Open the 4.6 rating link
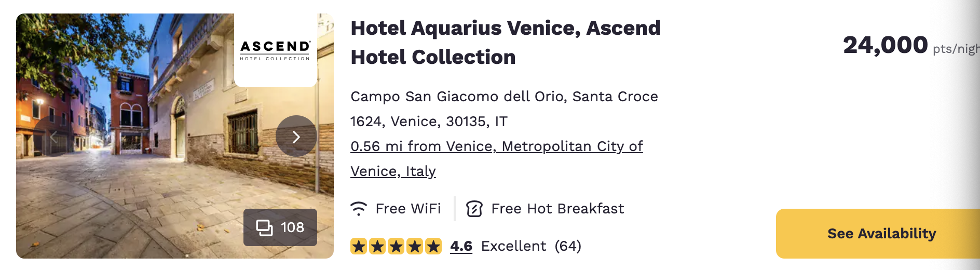 pyautogui.click(x=461, y=246)
